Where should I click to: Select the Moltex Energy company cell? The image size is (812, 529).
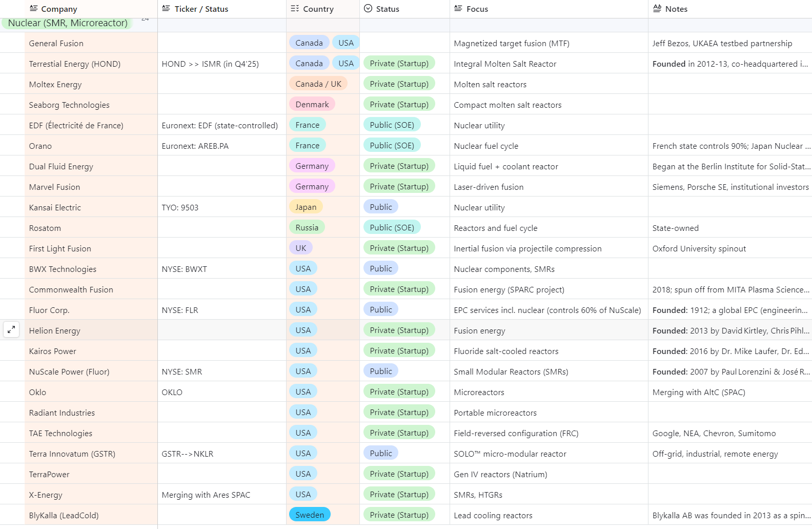[x=91, y=84]
